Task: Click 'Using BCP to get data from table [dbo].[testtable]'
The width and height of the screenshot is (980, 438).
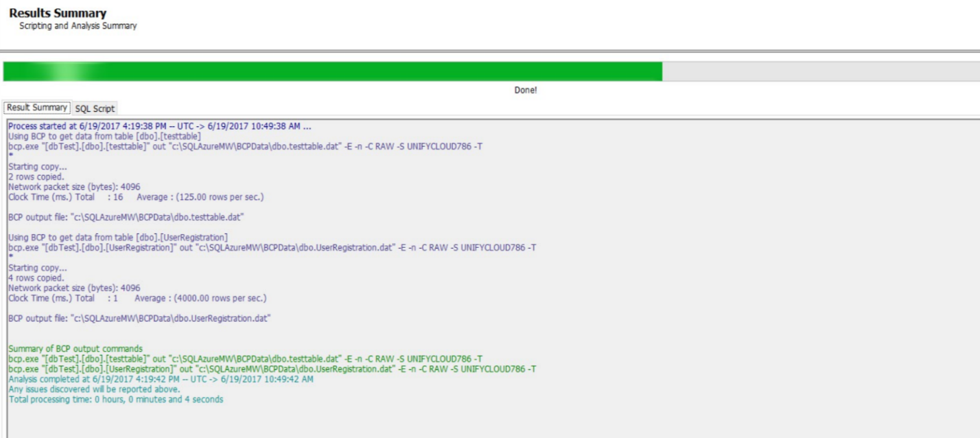Action: tap(104, 137)
